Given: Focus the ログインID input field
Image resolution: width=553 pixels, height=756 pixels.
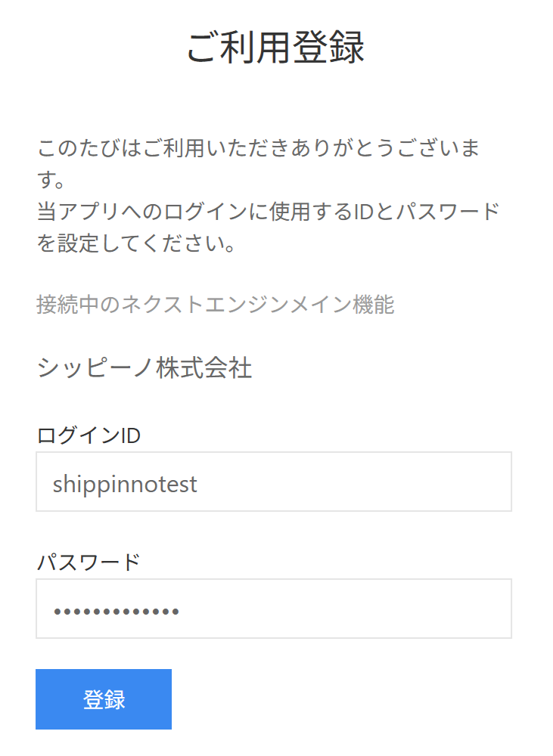Looking at the screenshot, I should pyautogui.click(x=274, y=482).
